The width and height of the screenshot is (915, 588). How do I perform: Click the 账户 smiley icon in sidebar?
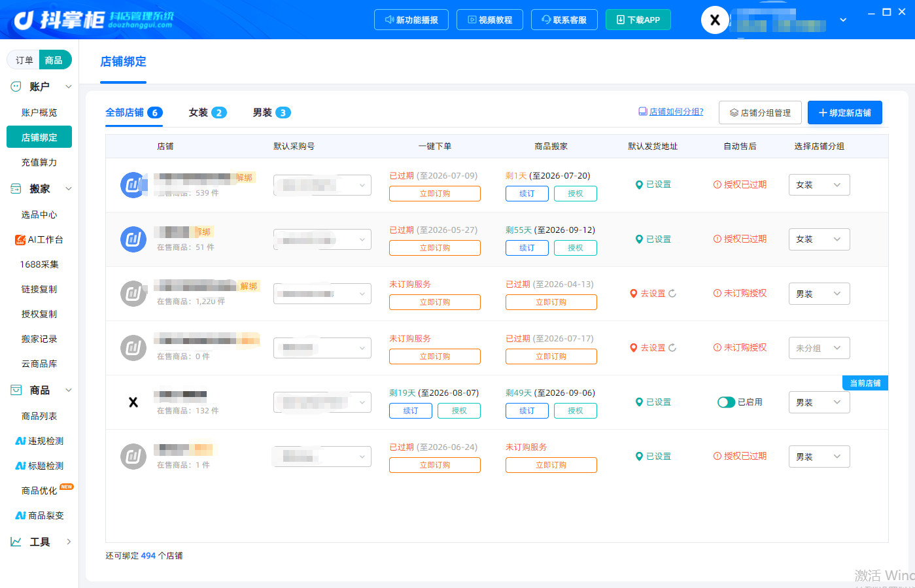(x=16, y=86)
